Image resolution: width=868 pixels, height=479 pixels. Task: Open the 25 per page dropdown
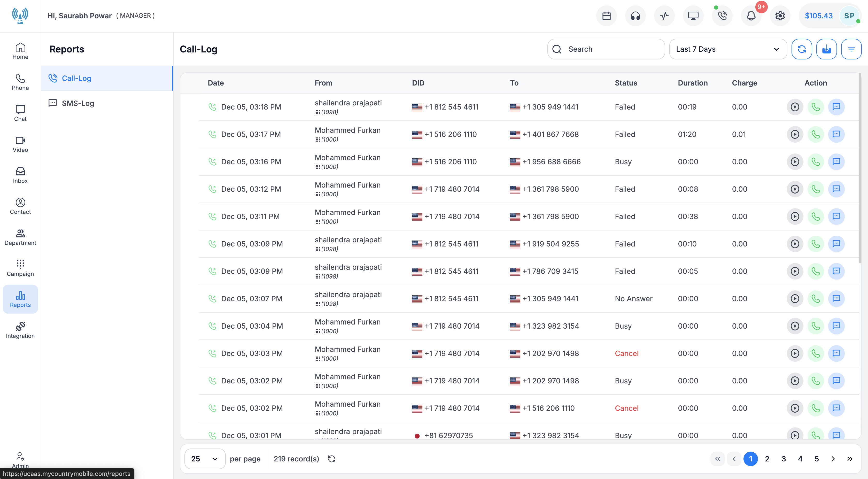pyautogui.click(x=205, y=459)
